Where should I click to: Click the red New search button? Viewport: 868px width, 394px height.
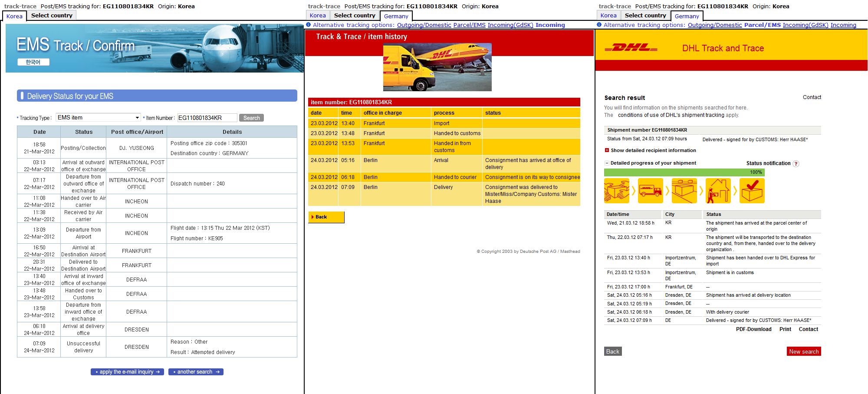click(804, 351)
